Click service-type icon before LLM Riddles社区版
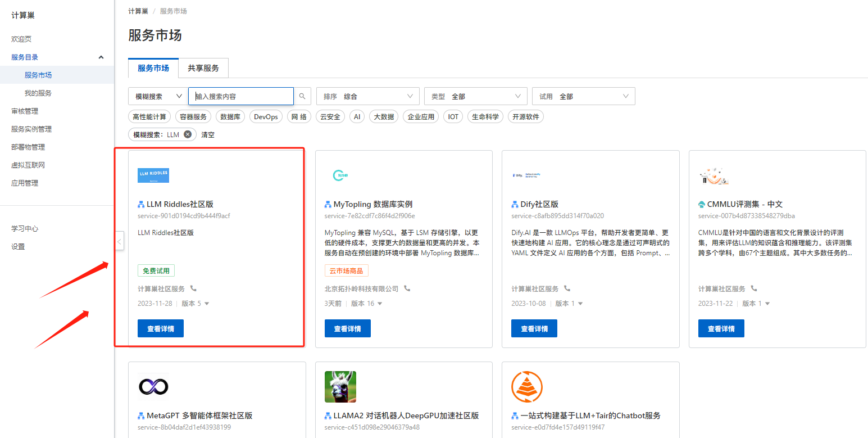The image size is (868, 438). (x=141, y=204)
